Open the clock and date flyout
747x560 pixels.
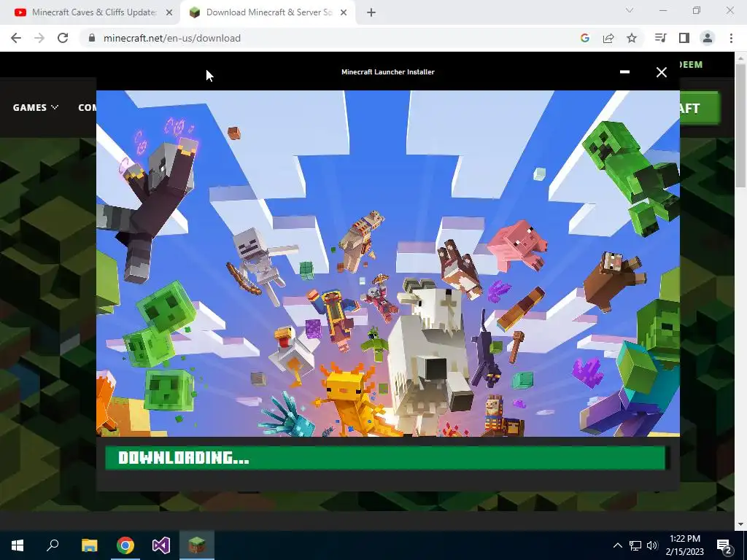(x=684, y=545)
